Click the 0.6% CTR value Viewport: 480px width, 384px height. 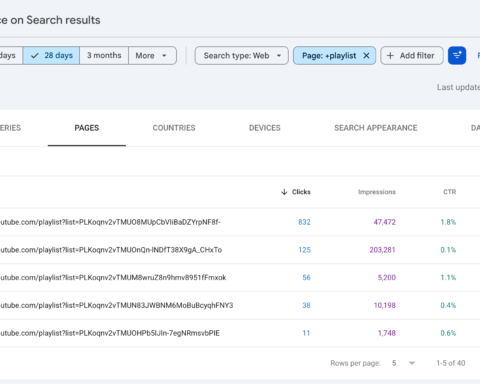pos(448,333)
